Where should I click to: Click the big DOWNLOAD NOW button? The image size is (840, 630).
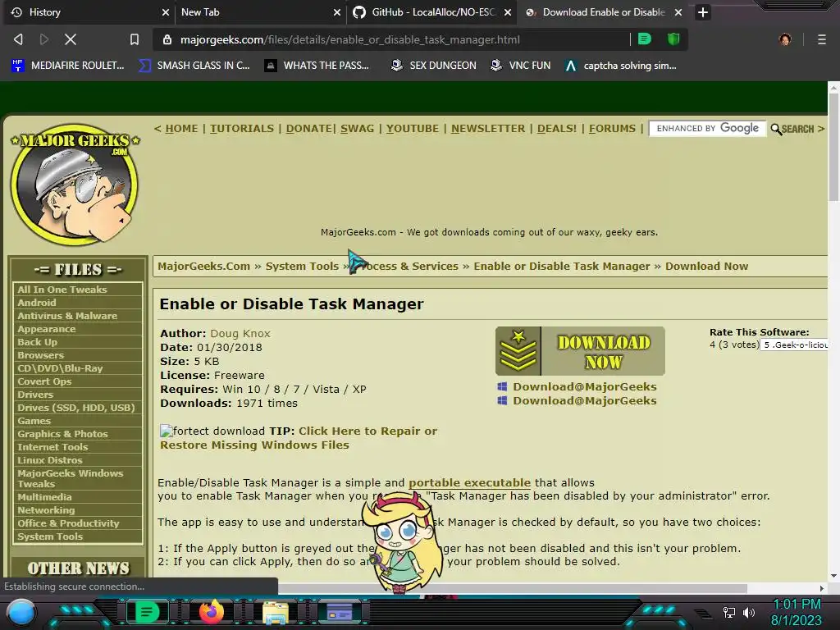[580, 351]
